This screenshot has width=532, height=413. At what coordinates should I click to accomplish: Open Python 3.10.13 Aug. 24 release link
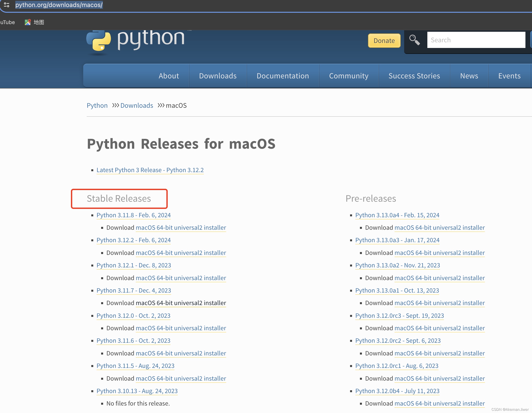(x=137, y=391)
